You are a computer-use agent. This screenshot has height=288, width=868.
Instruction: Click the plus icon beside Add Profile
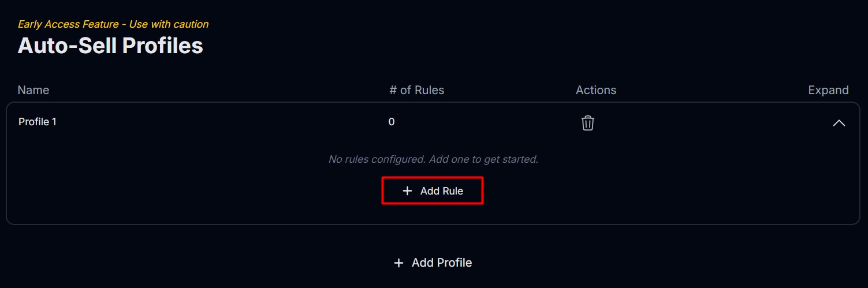pos(398,263)
